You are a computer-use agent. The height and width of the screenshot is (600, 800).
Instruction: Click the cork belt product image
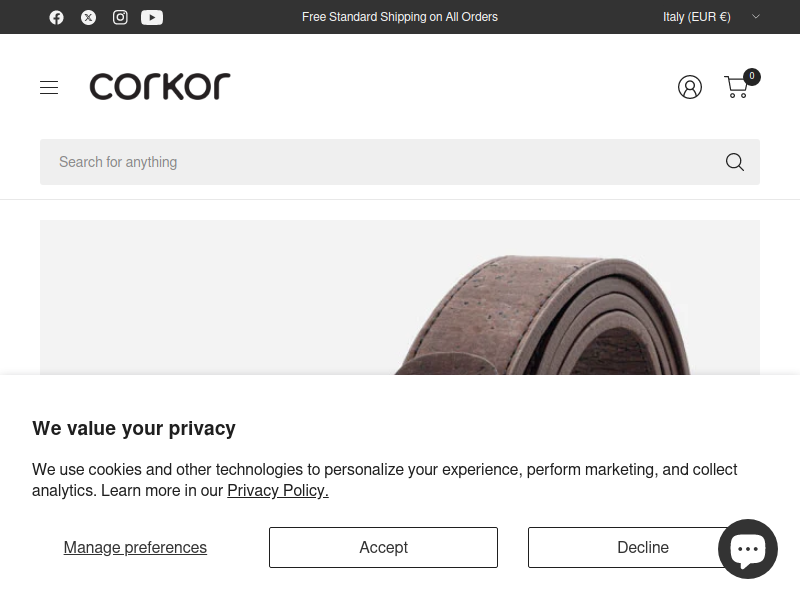click(399, 297)
